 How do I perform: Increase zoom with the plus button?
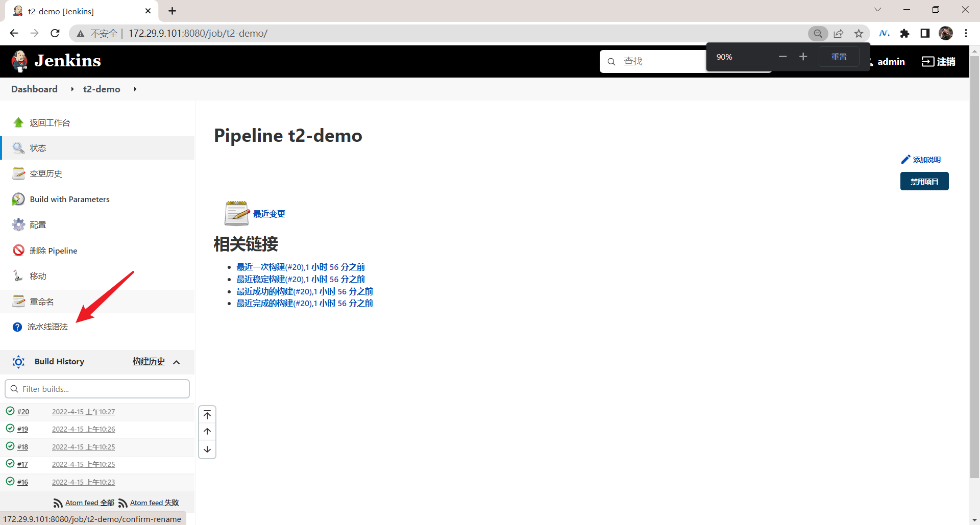803,57
